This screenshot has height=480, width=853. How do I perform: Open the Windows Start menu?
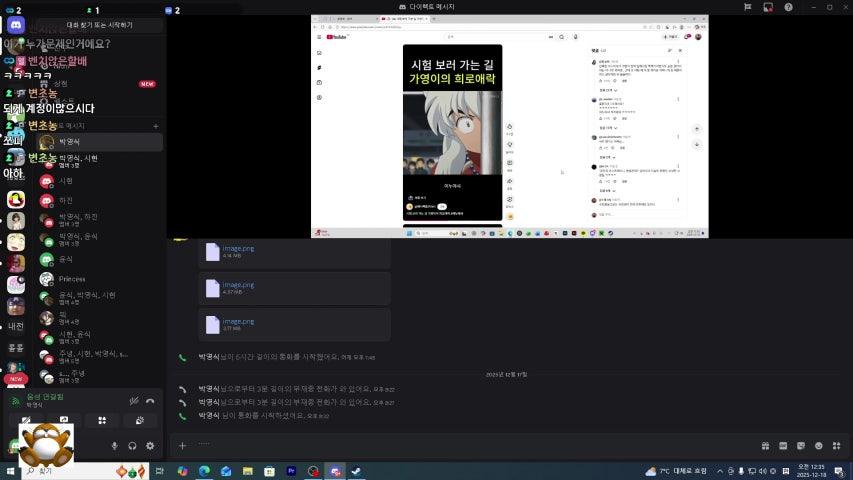(x=10, y=471)
